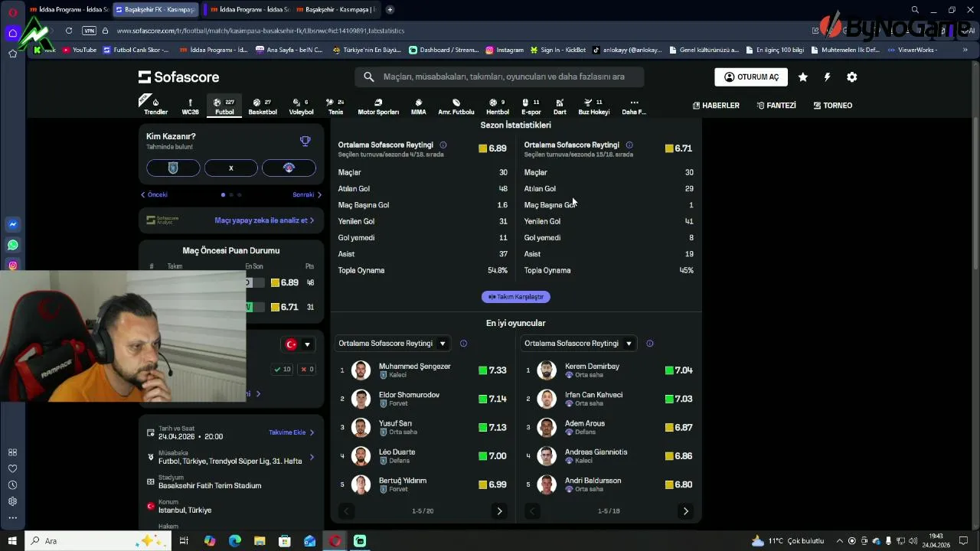The height and width of the screenshot is (551, 980).
Task: Open the Tenis category
Action: coord(335,106)
